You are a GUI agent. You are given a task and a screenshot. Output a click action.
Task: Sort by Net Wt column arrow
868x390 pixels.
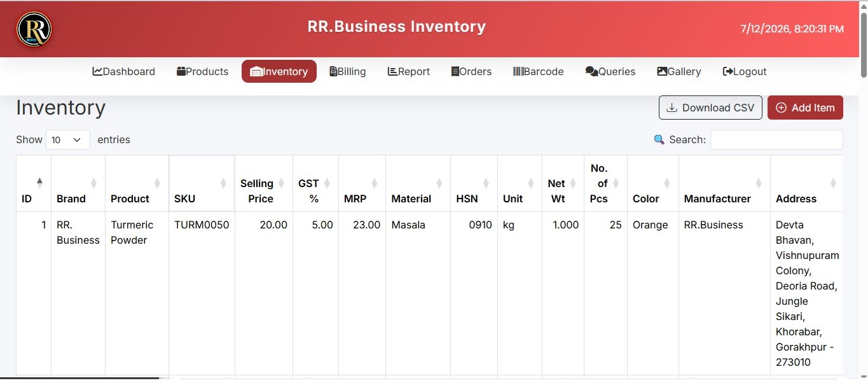coord(573,183)
